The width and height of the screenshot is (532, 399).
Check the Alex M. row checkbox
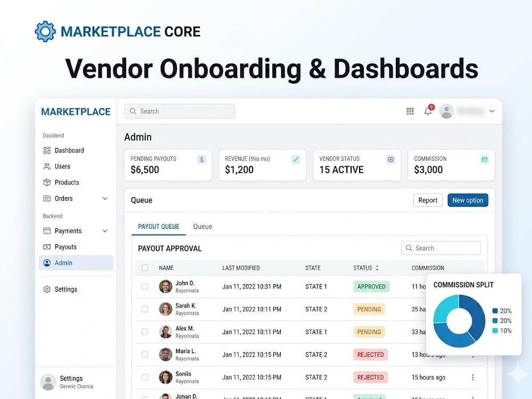point(145,332)
